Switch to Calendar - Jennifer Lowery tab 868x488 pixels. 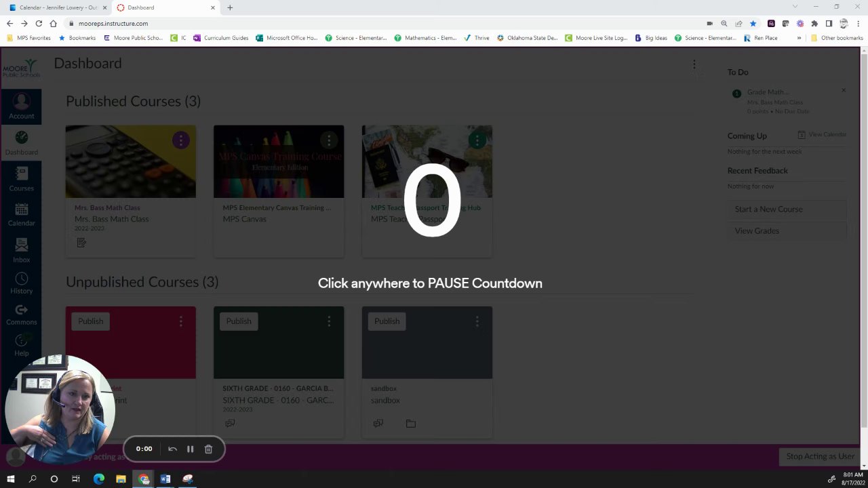[x=57, y=7]
